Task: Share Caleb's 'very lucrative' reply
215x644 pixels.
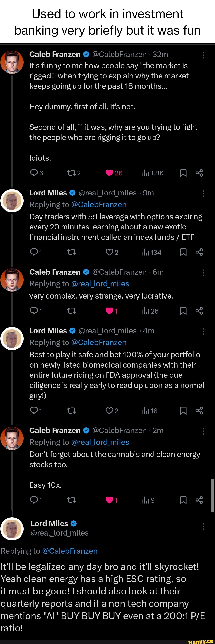Action: coord(199,311)
